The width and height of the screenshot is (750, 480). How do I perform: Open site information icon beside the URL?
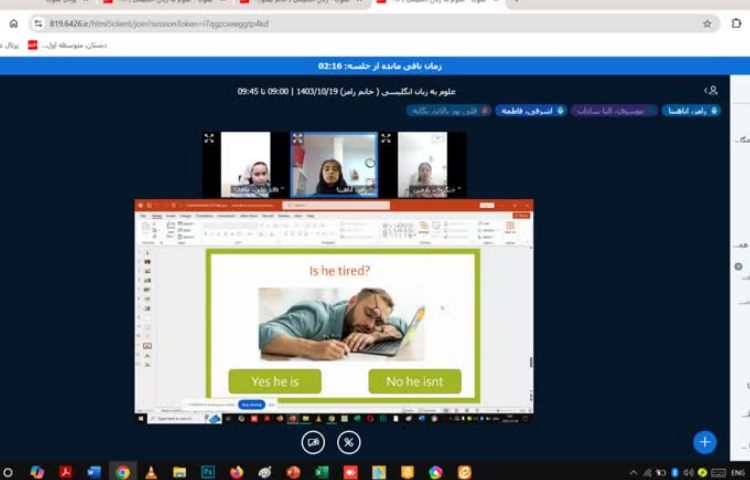click(x=38, y=23)
